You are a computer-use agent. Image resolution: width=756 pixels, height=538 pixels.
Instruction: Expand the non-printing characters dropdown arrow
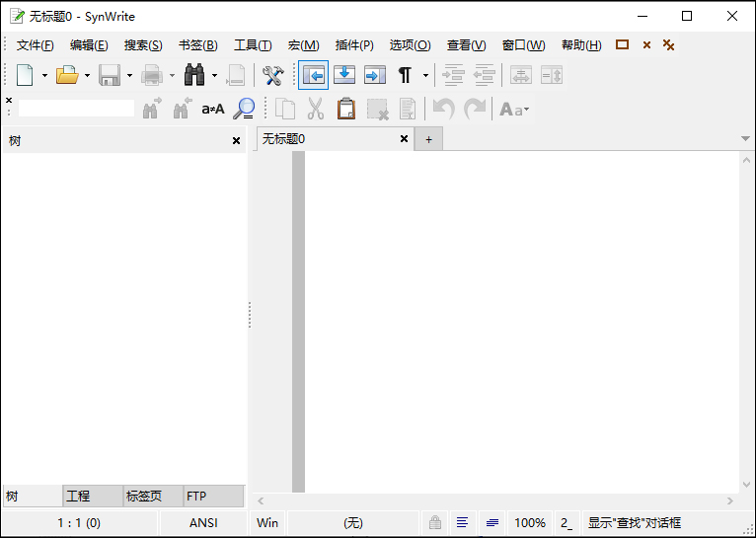[425, 75]
